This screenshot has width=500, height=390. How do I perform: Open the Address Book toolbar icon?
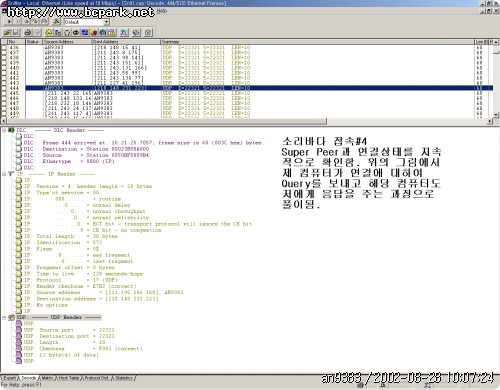pos(136,33)
